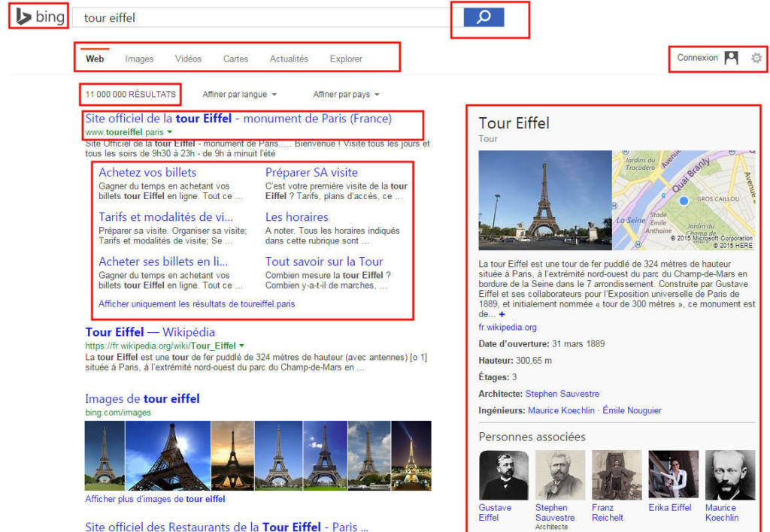
Task: Click the Personnes associées heading
Action: [532, 437]
